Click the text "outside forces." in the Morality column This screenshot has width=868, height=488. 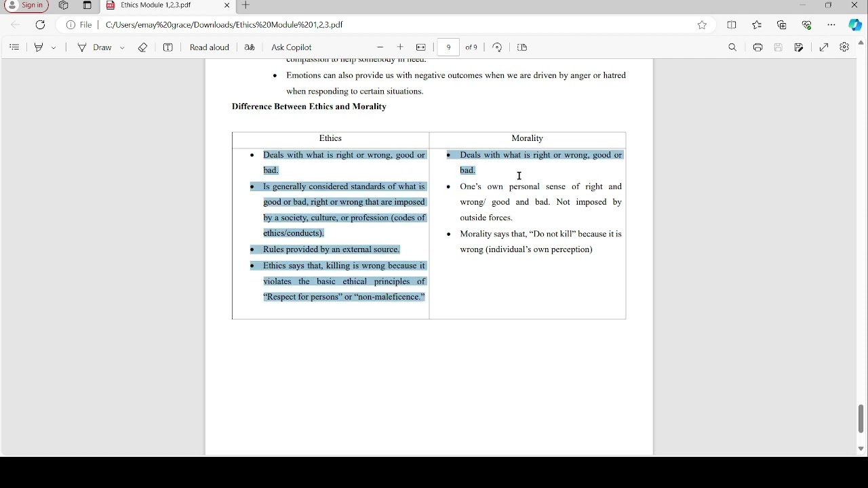(x=486, y=218)
